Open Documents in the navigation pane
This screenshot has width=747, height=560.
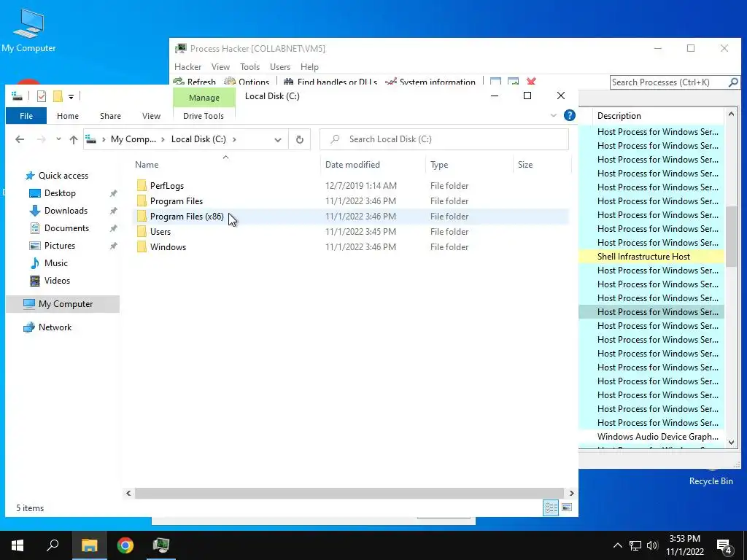point(66,228)
